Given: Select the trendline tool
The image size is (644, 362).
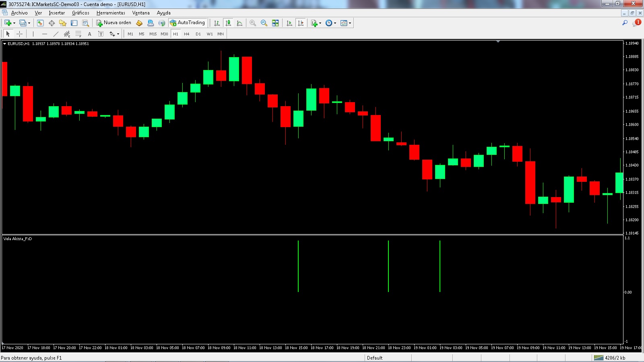Looking at the screenshot, I should tap(56, 34).
